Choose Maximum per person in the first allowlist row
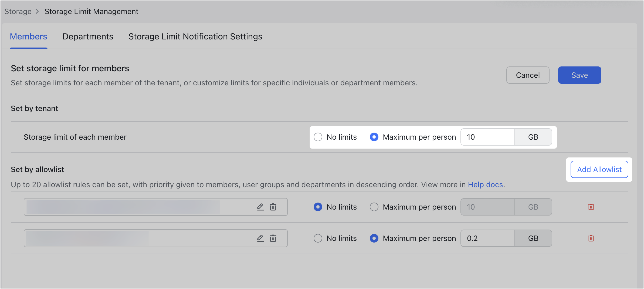Image resolution: width=644 pixels, height=289 pixels. pyautogui.click(x=374, y=207)
